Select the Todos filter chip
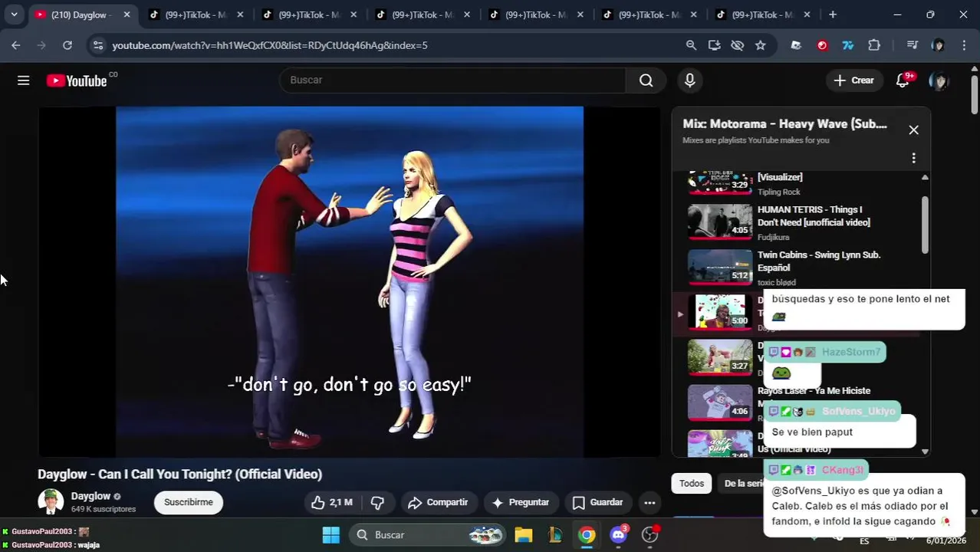 [x=691, y=484]
